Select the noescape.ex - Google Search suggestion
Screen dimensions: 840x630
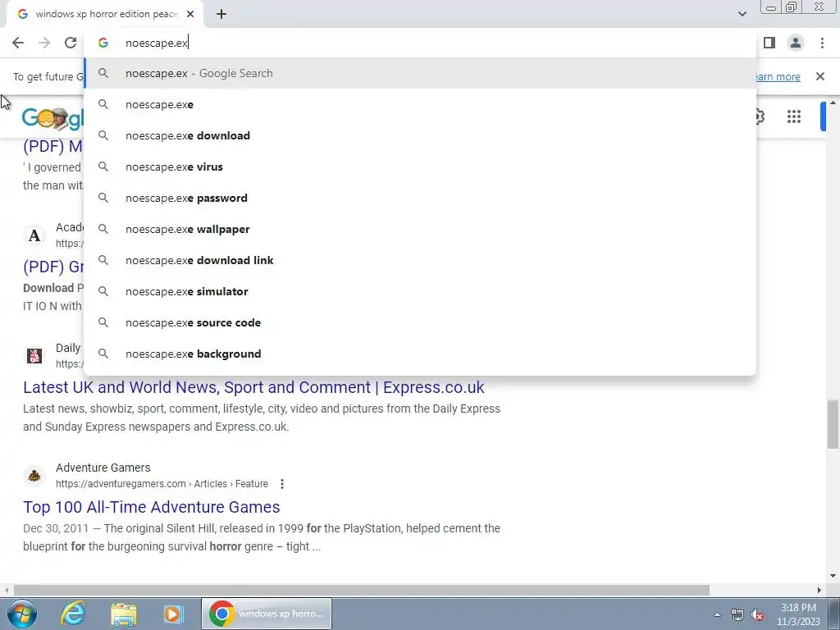click(x=421, y=73)
